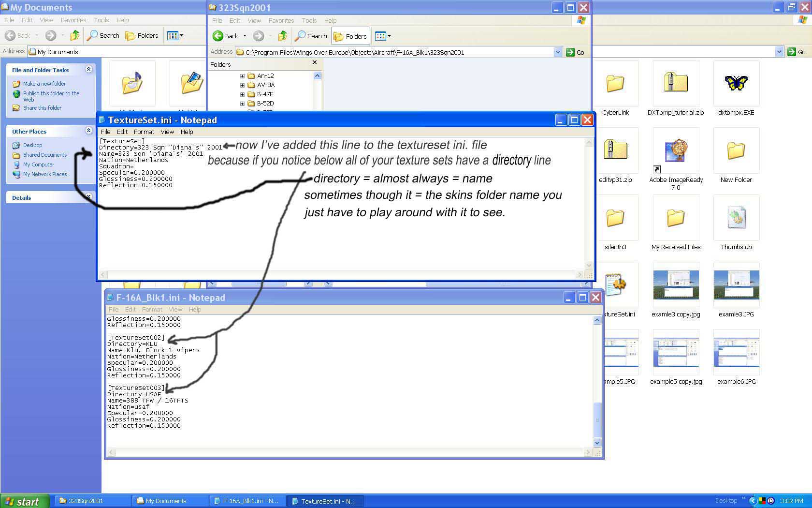Select My Received Files folder icon

(676, 218)
